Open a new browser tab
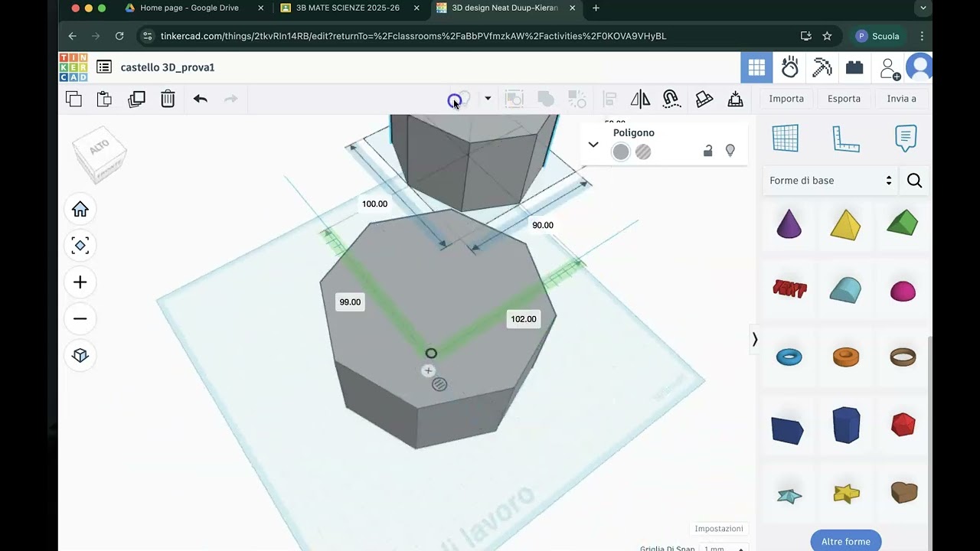Viewport: 980px width, 551px height. (x=596, y=8)
